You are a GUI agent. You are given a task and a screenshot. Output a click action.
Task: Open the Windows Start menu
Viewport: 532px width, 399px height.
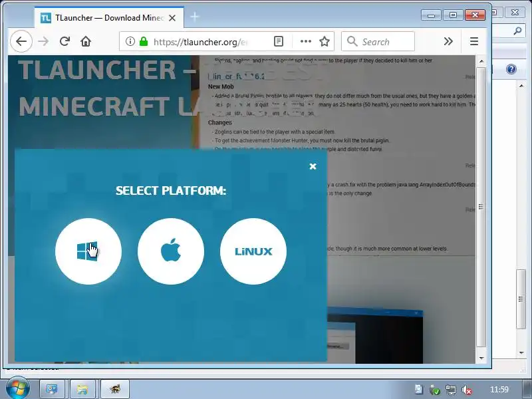pos(17,388)
